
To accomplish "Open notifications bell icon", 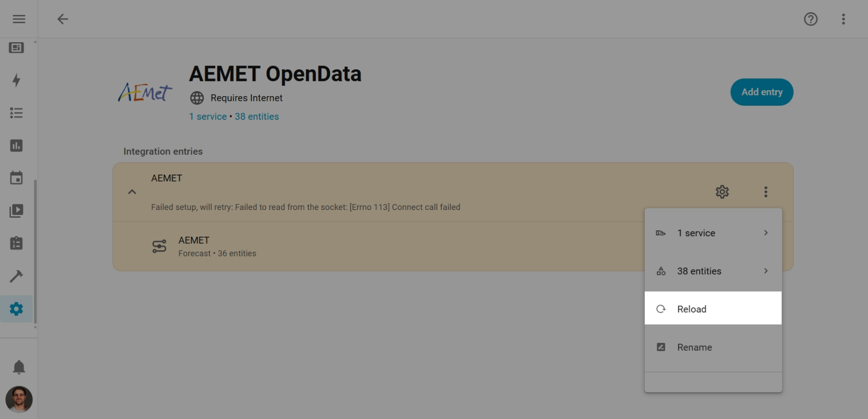I will coord(19,367).
